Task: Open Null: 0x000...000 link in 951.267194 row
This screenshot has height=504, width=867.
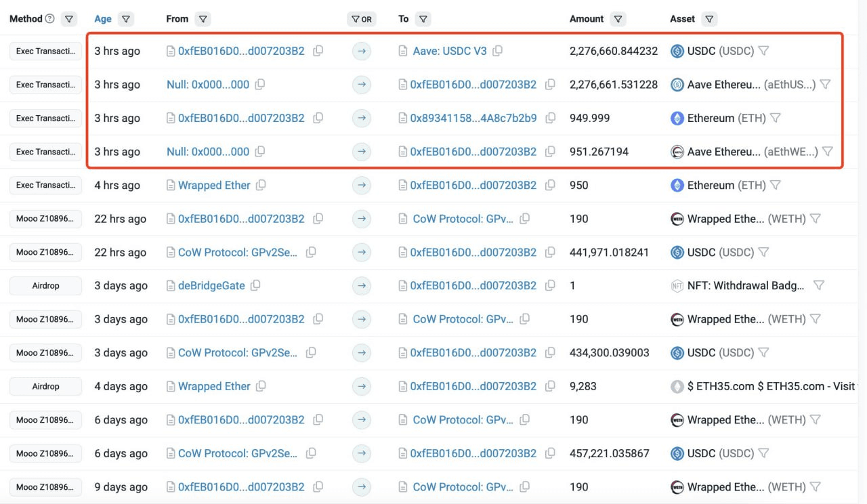Action: 208,152
